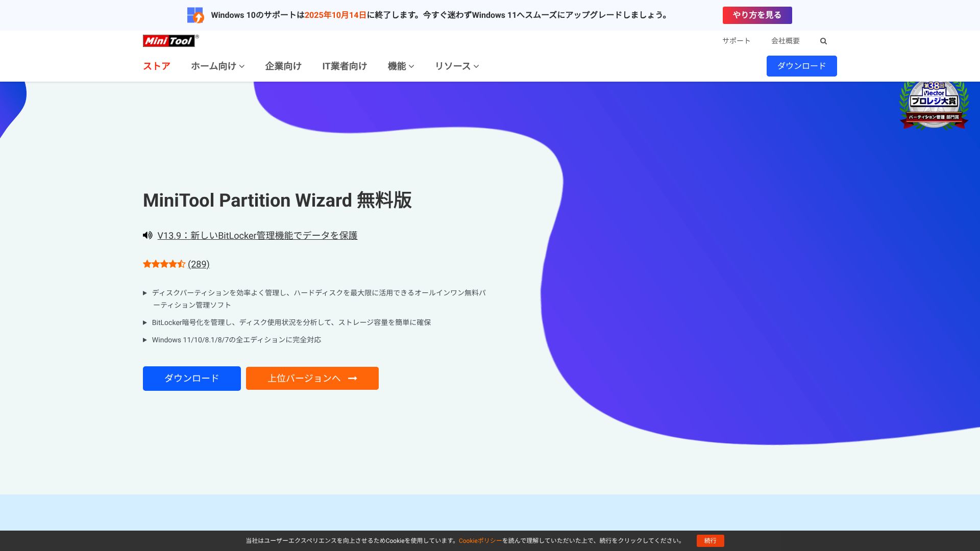Accept cookies with the 続行 button
This screenshot has height=551, width=980.
click(710, 541)
